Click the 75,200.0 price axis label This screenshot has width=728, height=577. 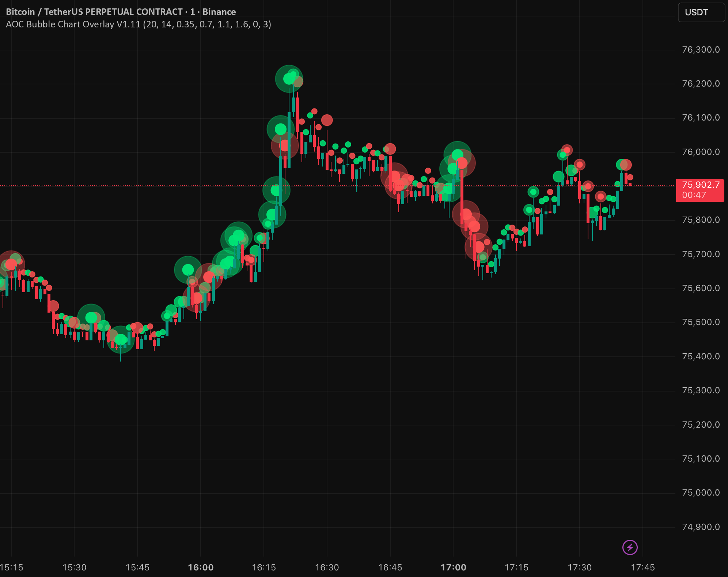pos(701,425)
